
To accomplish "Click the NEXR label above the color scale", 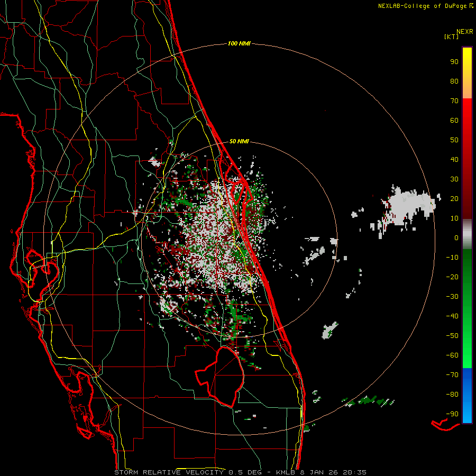I will pyautogui.click(x=465, y=31).
